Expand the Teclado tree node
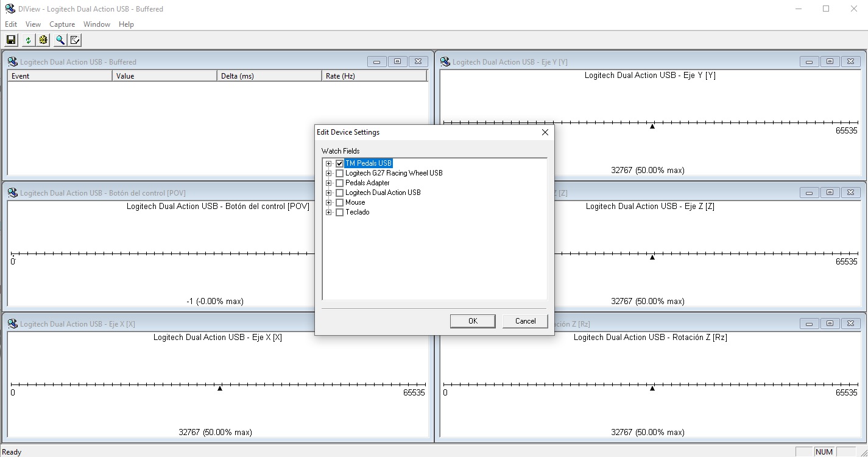This screenshot has height=457, width=868. point(329,212)
